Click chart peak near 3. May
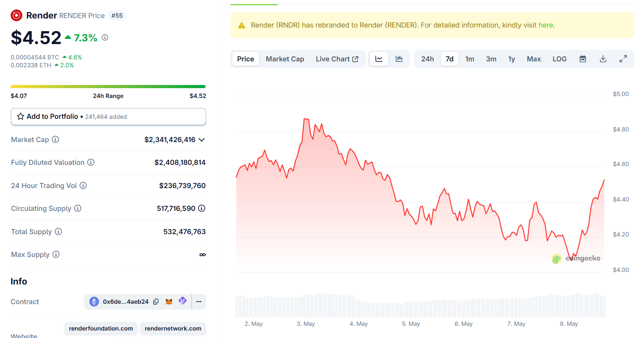The image size is (644, 338). 306,118
